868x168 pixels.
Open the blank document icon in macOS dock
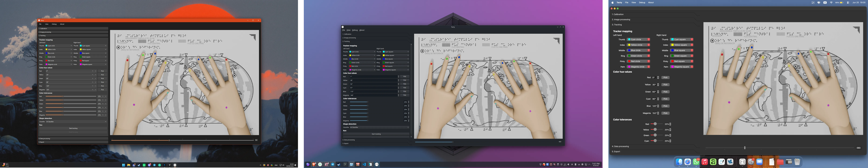(772, 162)
